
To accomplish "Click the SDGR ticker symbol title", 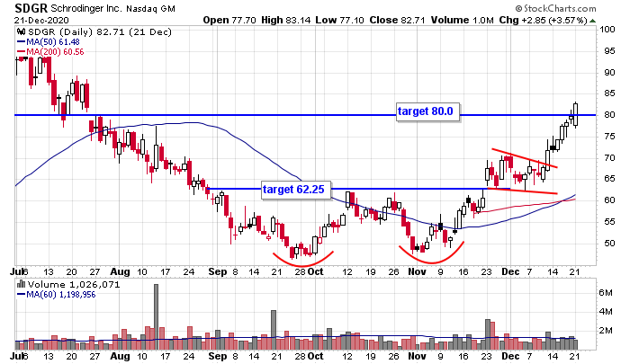I will pyautogui.click(x=31, y=7).
